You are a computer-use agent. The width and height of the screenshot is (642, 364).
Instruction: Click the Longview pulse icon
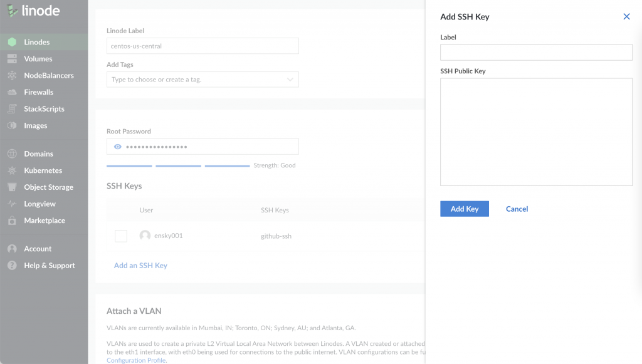[12, 204]
